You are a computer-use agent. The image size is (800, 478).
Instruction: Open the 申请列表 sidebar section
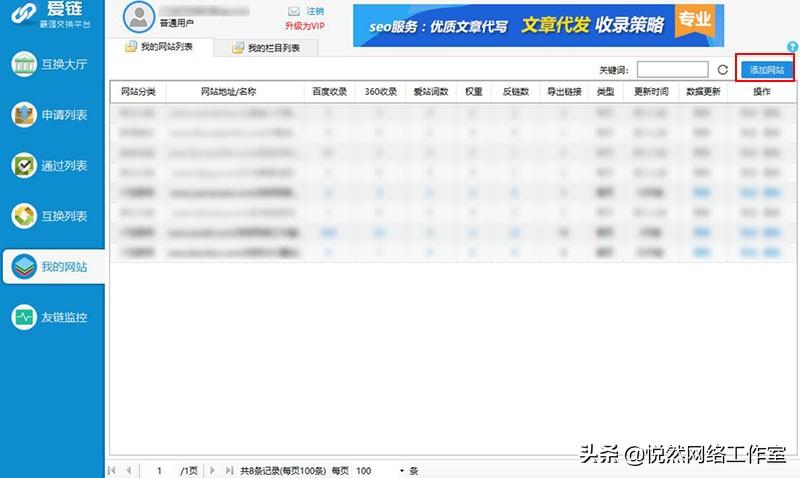[49, 115]
